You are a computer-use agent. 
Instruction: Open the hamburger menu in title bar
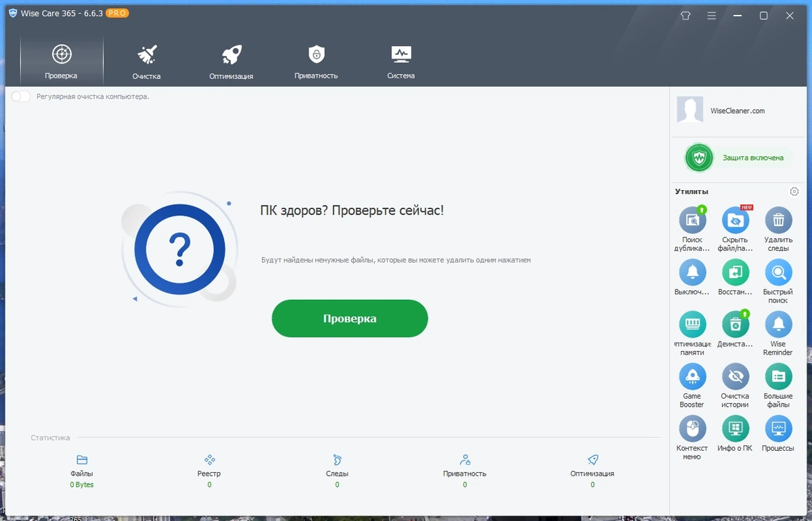711,15
